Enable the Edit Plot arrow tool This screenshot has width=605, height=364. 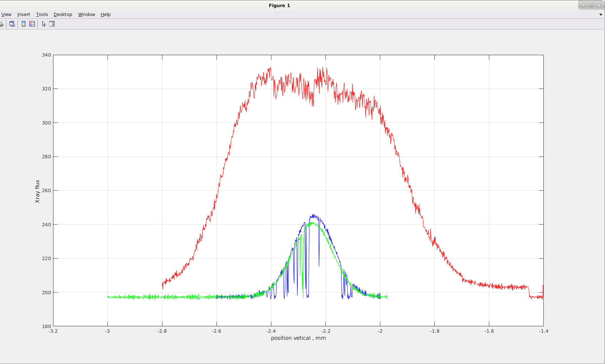[x=44, y=24]
